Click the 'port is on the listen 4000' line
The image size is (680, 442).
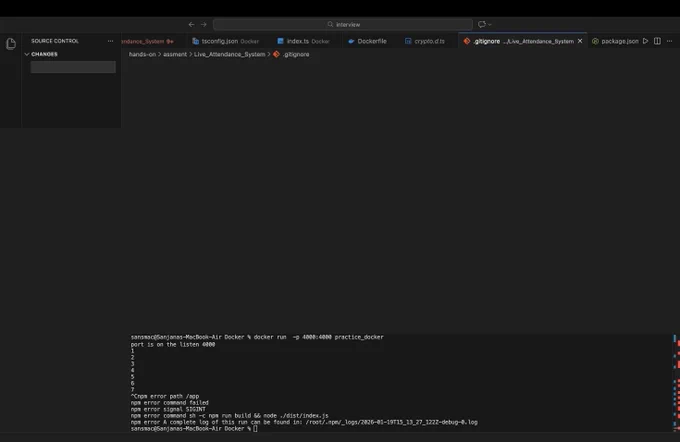173,344
